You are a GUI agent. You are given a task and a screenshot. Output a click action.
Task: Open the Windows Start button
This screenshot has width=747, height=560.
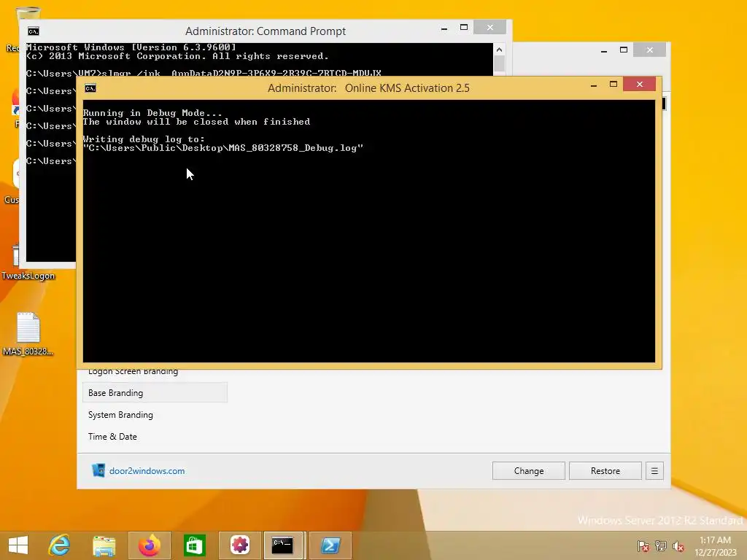pos(18,545)
